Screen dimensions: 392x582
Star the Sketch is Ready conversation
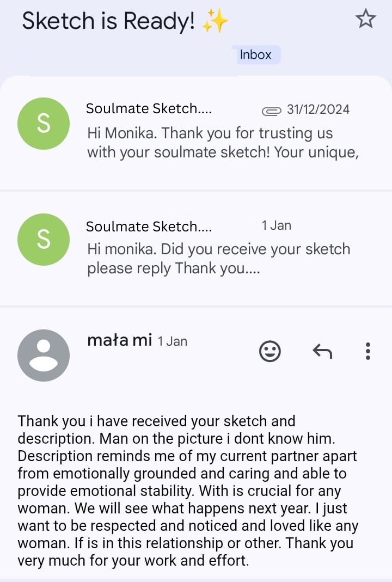click(x=365, y=20)
